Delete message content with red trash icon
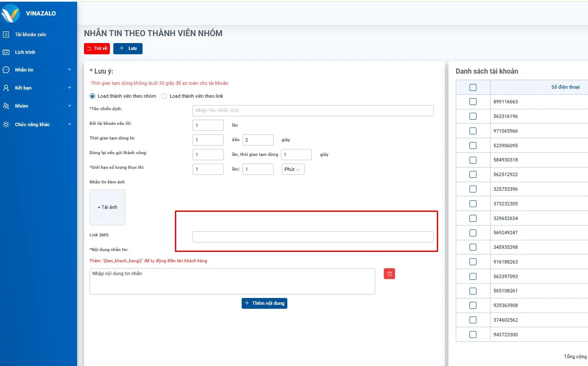 (x=389, y=274)
